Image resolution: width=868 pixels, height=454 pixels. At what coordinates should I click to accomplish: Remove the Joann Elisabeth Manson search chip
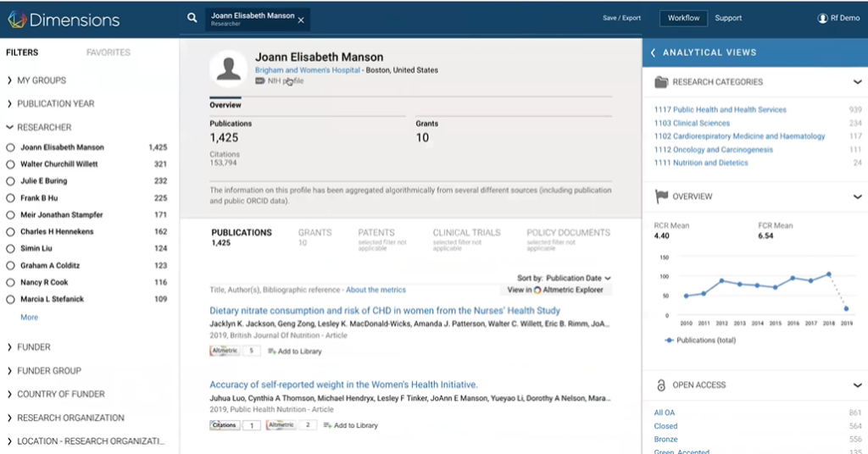pos(301,20)
